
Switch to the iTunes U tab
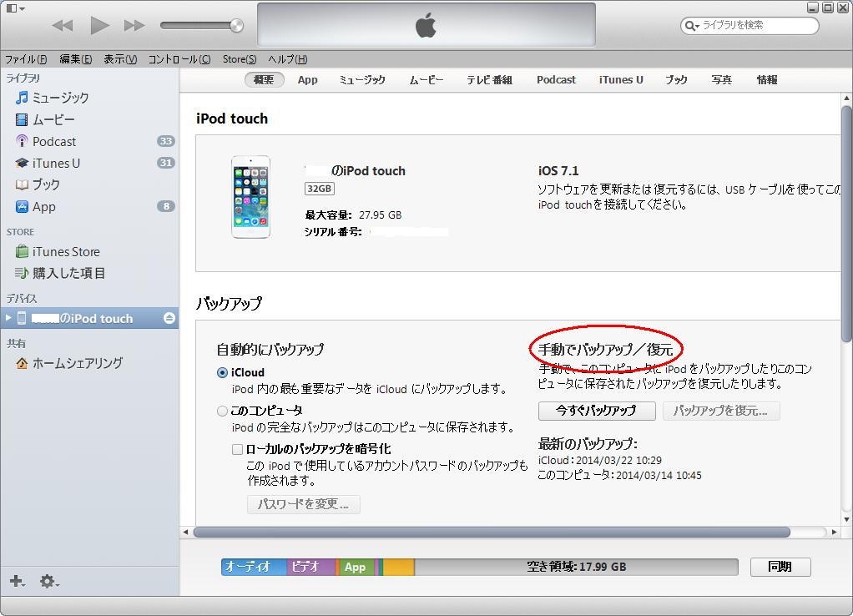pos(621,79)
